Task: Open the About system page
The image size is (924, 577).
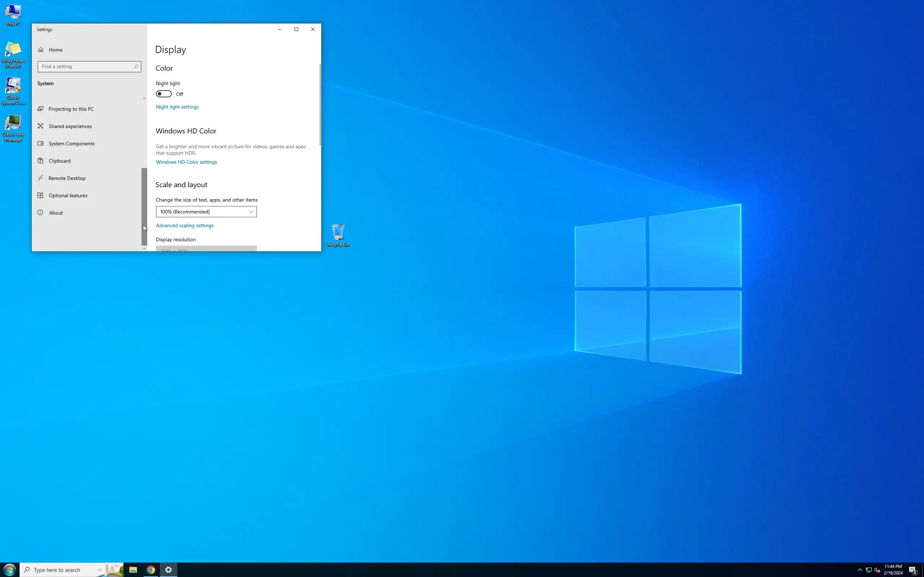Action: click(56, 213)
